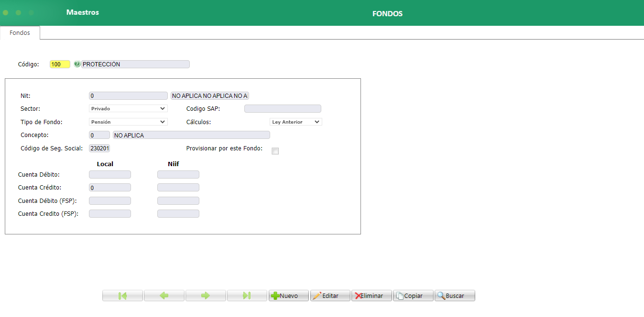
Task: Click the help icon next to Código
Action: [x=77, y=64]
